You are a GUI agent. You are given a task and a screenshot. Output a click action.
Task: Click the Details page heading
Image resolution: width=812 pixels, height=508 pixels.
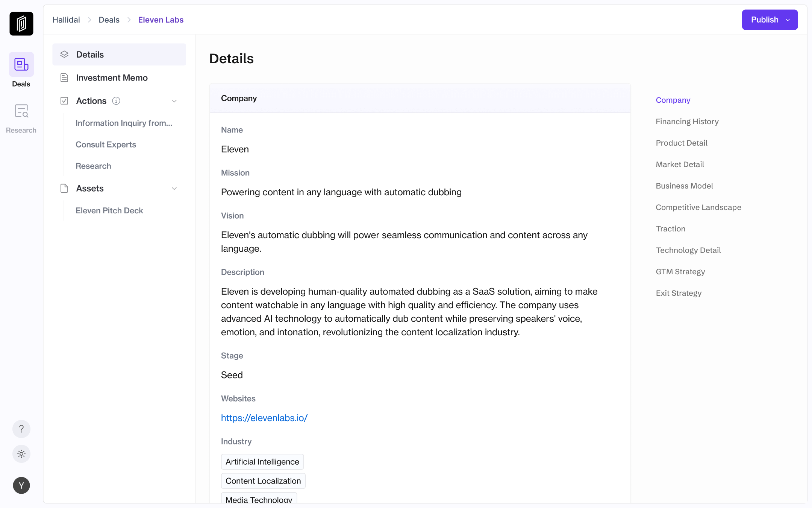pos(232,59)
